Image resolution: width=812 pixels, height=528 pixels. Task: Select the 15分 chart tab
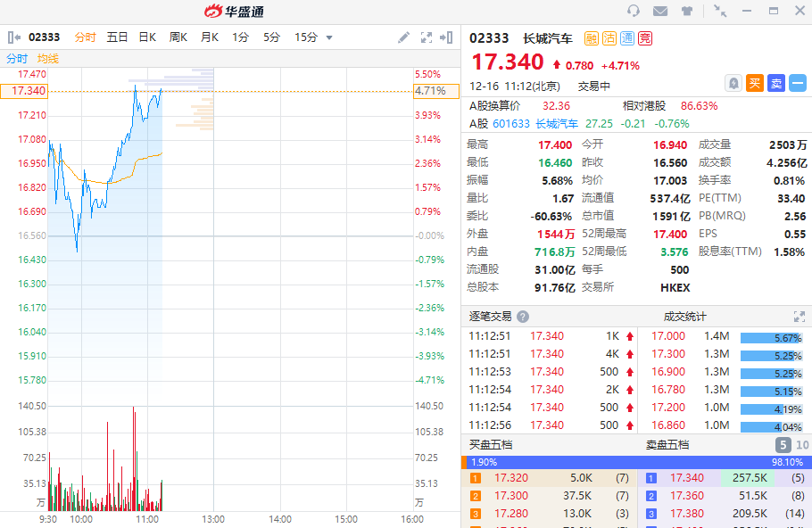[306, 37]
